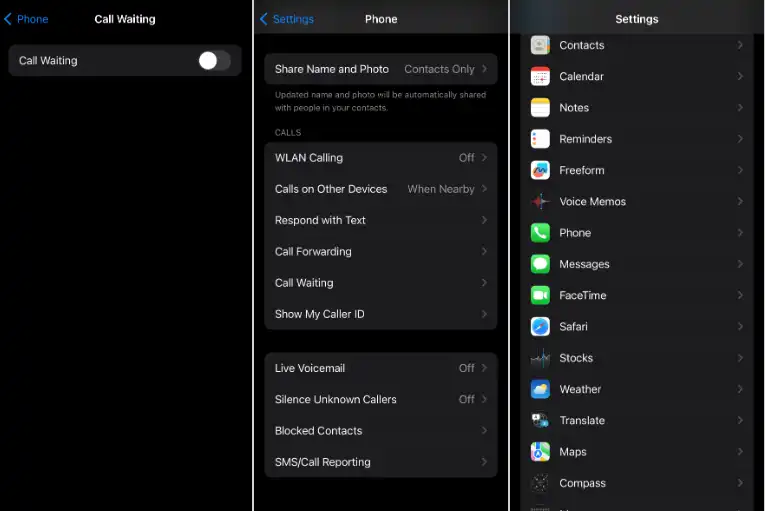
Task: Expand Calls on Other Devices setting
Action: click(x=380, y=189)
